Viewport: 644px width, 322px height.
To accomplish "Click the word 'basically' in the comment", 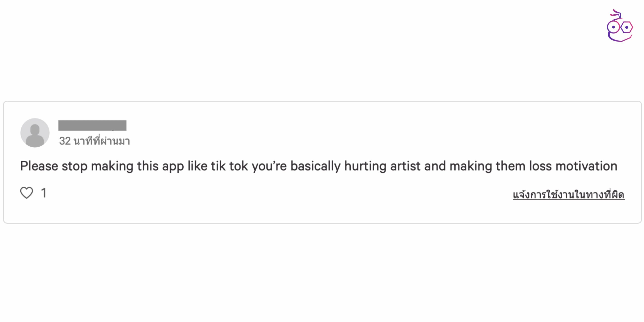I will [315, 166].
